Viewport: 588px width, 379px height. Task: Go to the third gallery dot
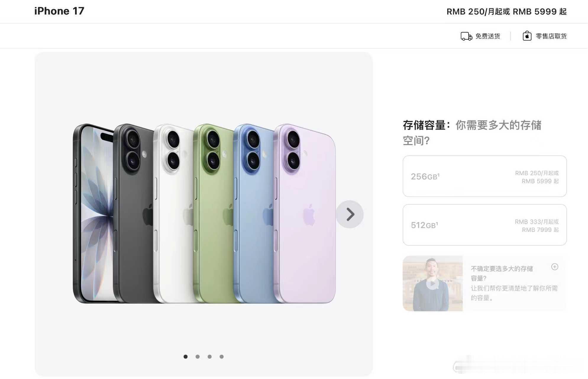(x=209, y=356)
